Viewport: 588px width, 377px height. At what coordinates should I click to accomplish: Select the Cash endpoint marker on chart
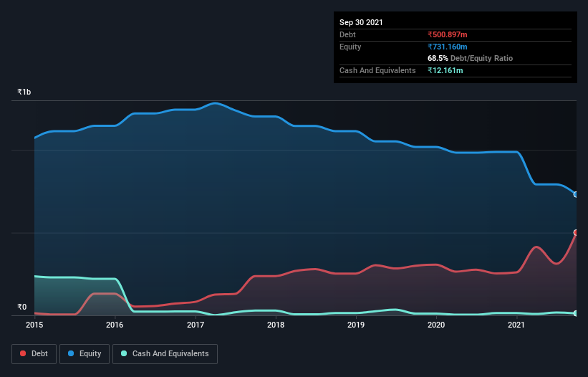575,313
